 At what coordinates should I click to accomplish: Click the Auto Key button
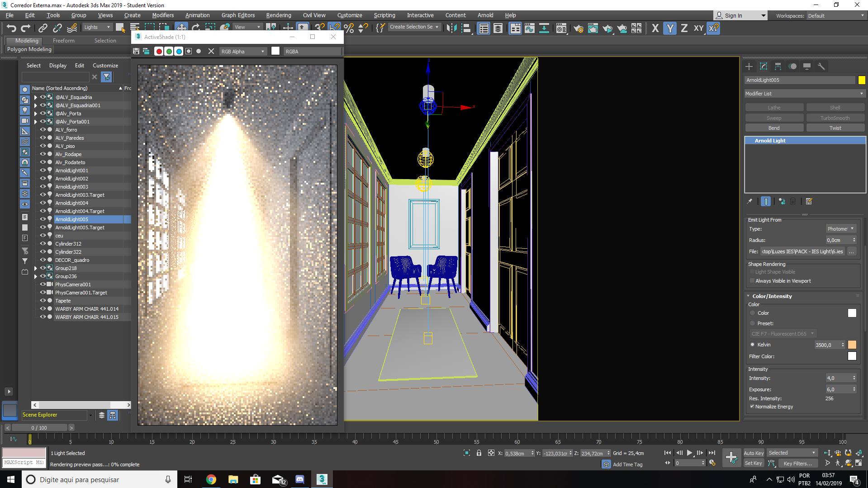pos(754,453)
